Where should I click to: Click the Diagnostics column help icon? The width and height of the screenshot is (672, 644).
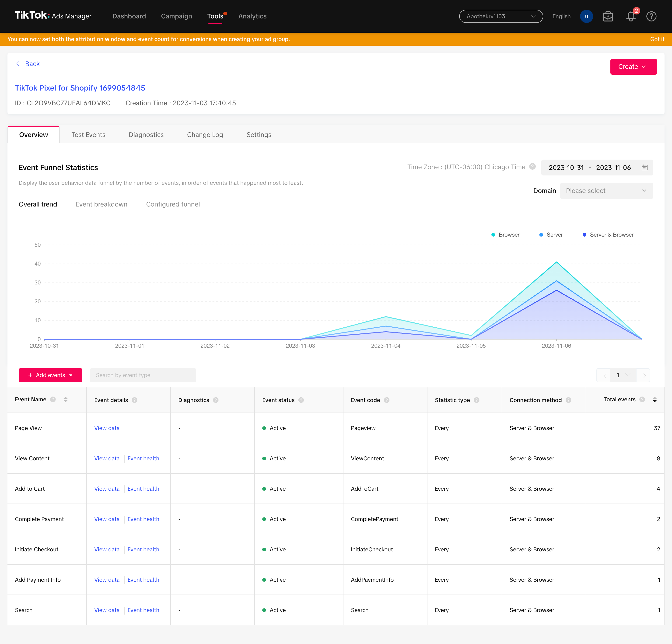pos(216,400)
